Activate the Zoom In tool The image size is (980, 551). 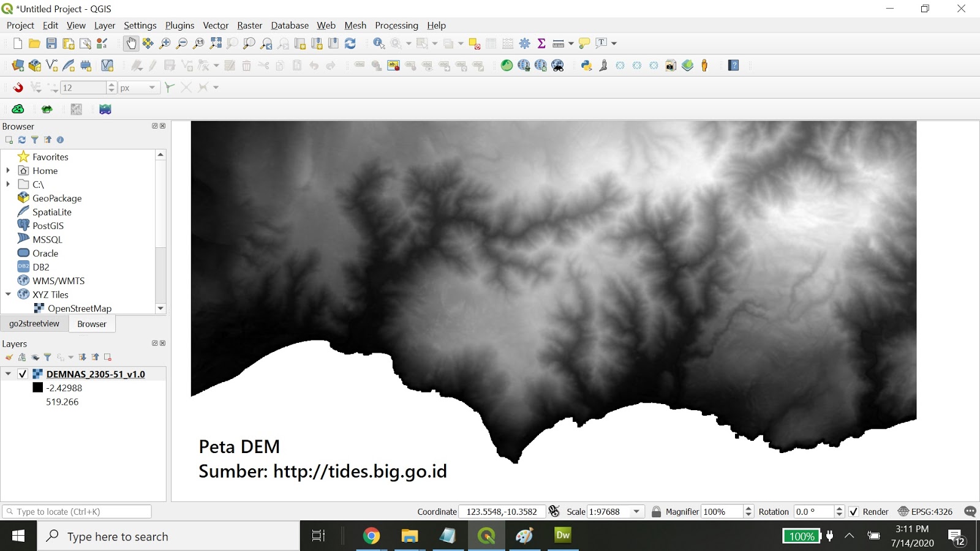[164, 43]
